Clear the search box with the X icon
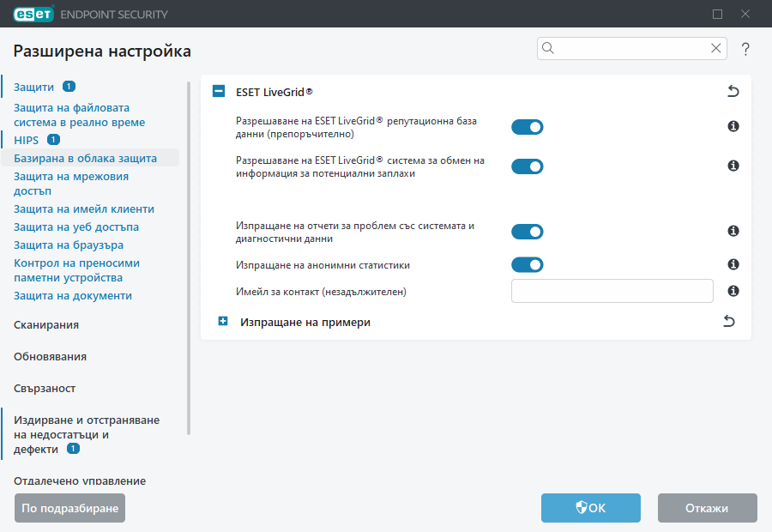 point(715,48)
